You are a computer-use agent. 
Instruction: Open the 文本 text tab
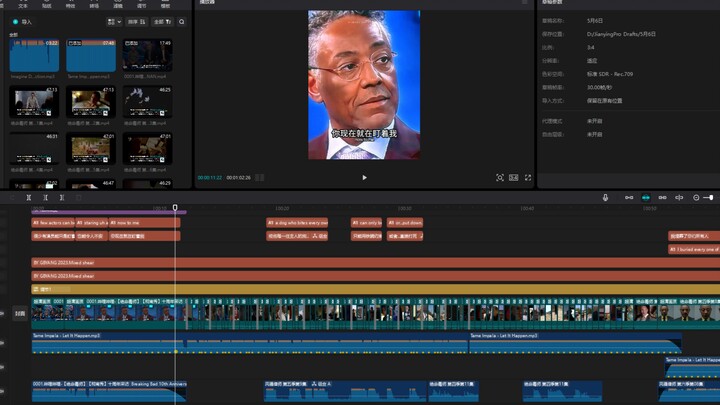pyautogui.click(x=23, y=4)
